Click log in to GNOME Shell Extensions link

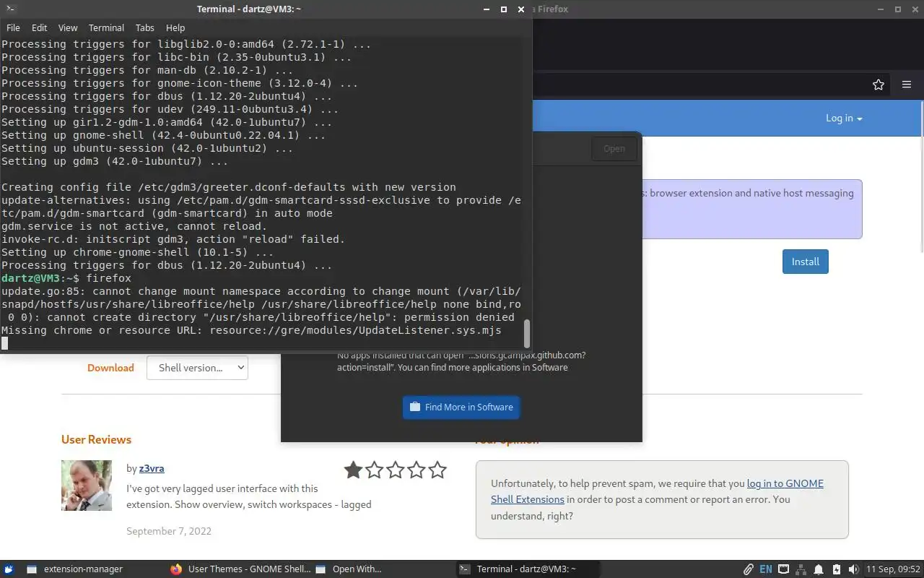(657, 491)
